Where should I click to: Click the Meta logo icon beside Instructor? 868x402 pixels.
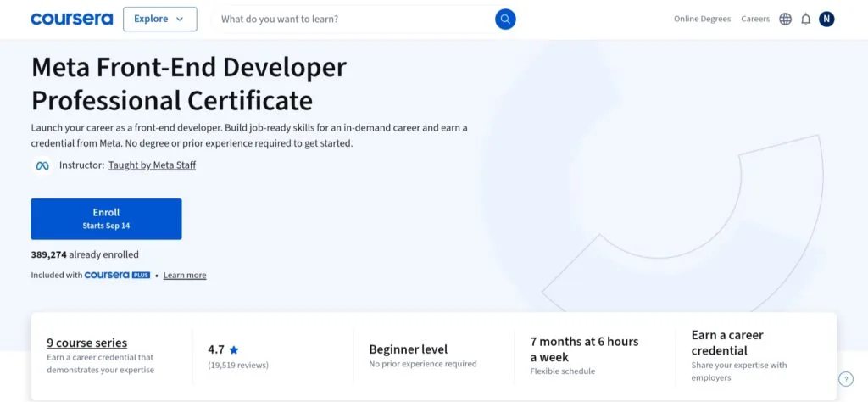coord(42,165)
